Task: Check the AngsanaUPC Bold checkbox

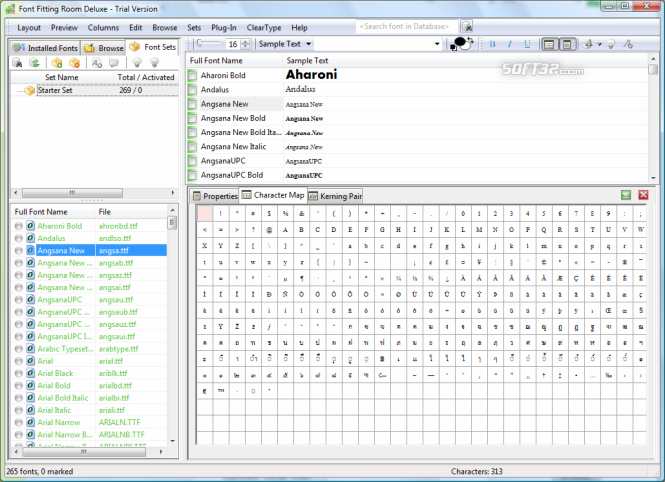Action: click(x=193, y=175)
